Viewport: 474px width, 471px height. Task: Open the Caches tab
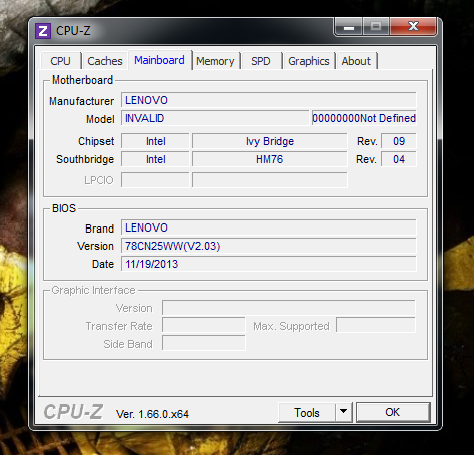(x=105, y=61)
